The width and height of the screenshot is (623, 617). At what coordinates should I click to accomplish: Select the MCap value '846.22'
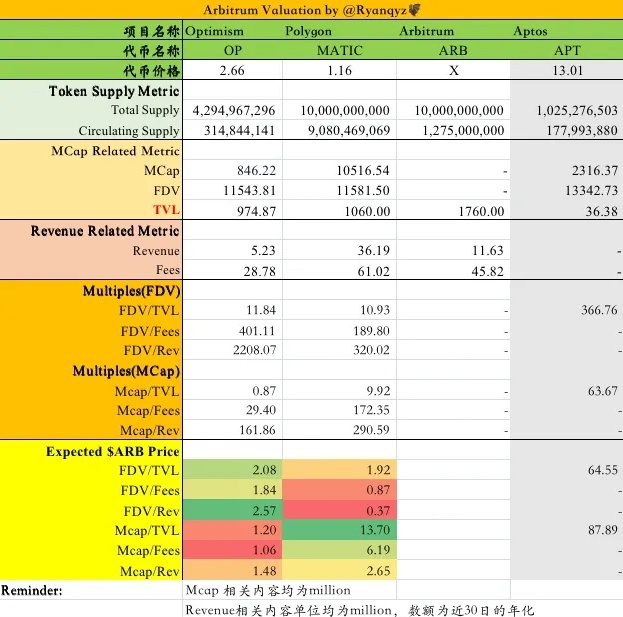[x=256, y=170]
